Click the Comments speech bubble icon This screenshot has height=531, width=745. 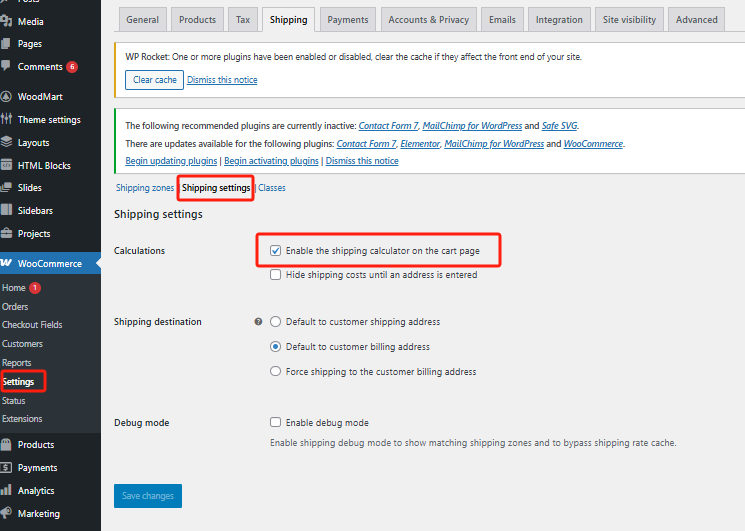[7, 67]
